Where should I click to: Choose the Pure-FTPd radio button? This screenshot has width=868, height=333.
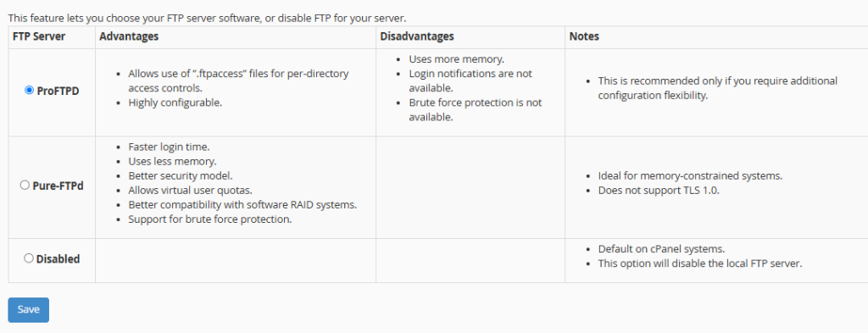click(25, 186)
